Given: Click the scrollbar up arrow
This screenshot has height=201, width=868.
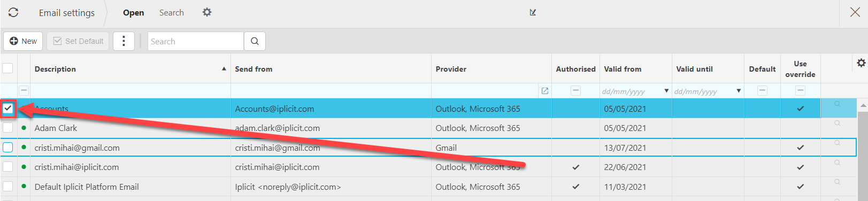Looking at the screenshot, I should click(863, 105).
